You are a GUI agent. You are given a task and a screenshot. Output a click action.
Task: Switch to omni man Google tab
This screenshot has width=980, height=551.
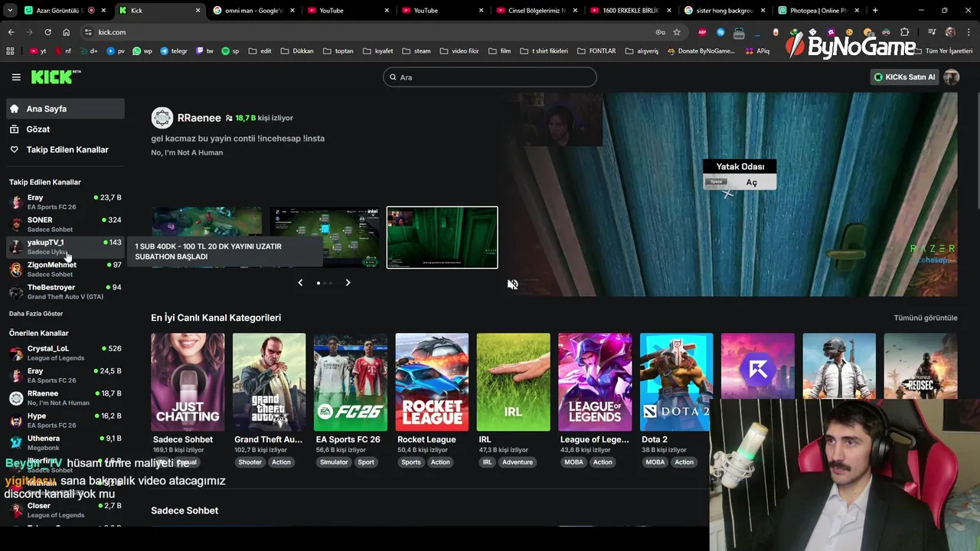253,11
